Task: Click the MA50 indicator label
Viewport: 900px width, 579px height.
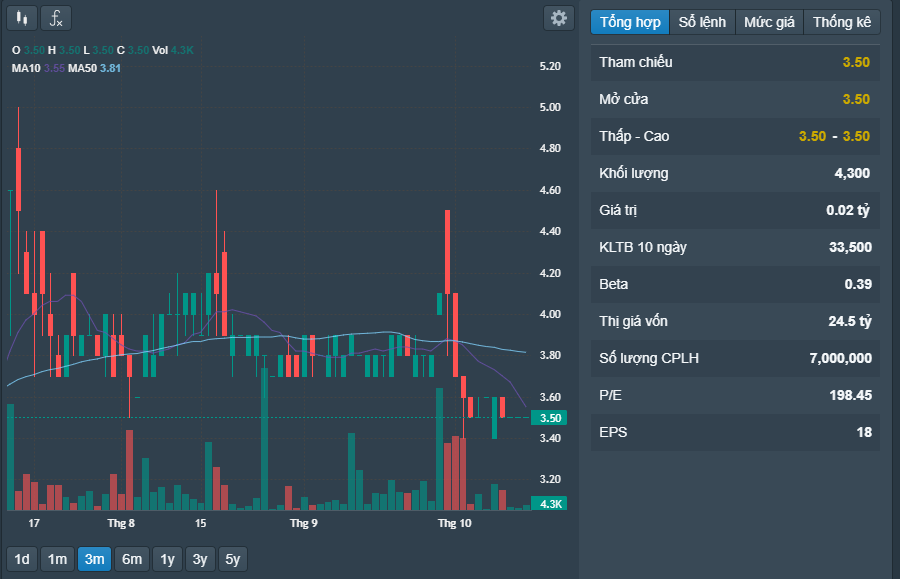Action: [x=82, y=68]
